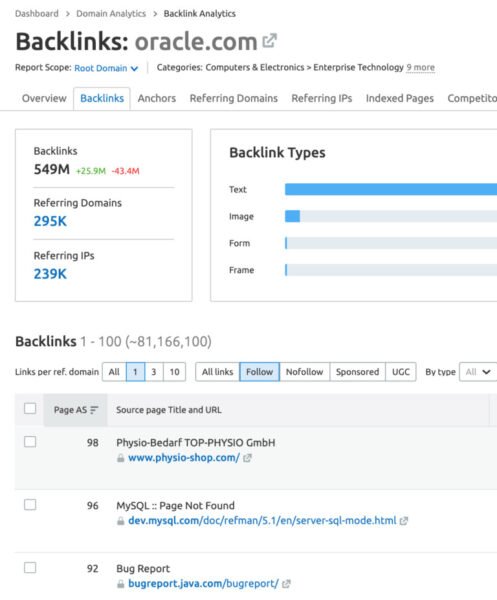Open dev.mysql.com server-sql-mode link
The width and height of the screenshot is (497, 600).
point(262,521)
